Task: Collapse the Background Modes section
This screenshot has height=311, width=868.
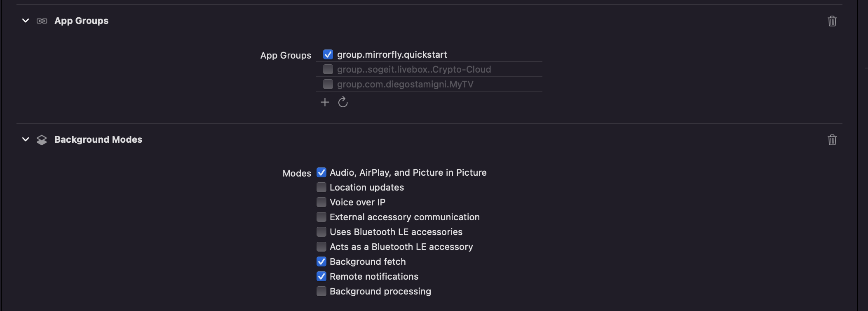Action: coord(26,139)
